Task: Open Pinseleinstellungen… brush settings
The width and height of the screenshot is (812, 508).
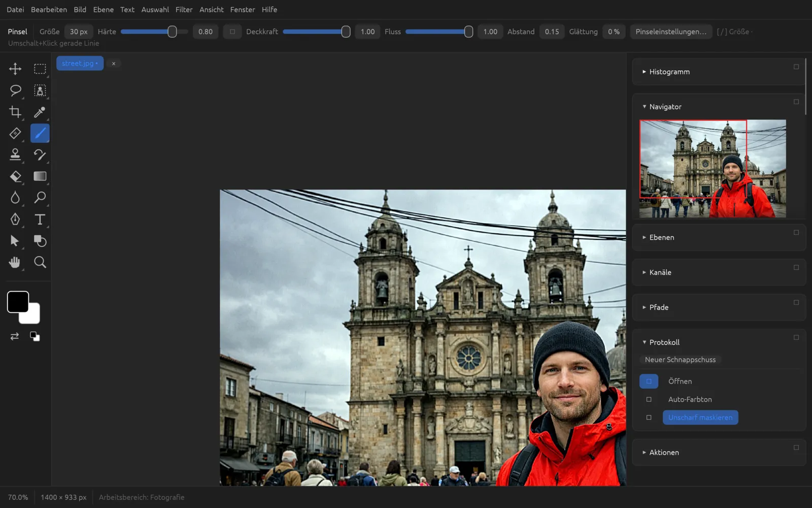Action: click(671, 31)
